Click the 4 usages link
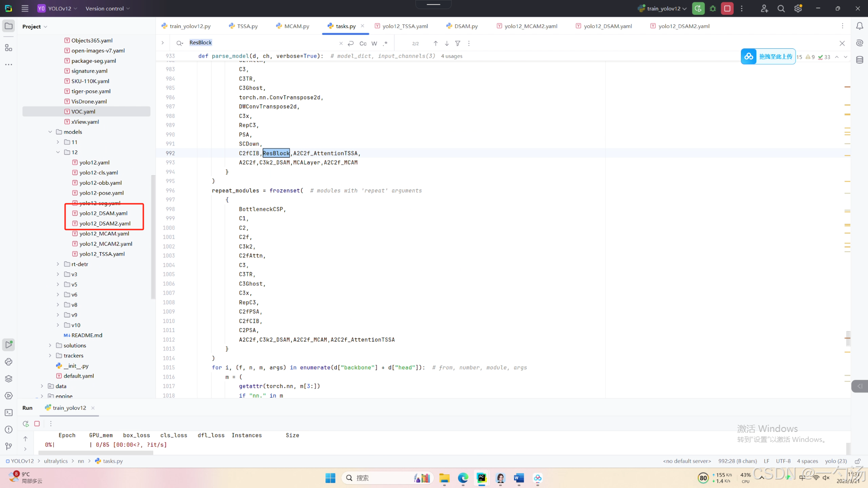The width and height of the screenshot is (868, 488). [451, 56]
